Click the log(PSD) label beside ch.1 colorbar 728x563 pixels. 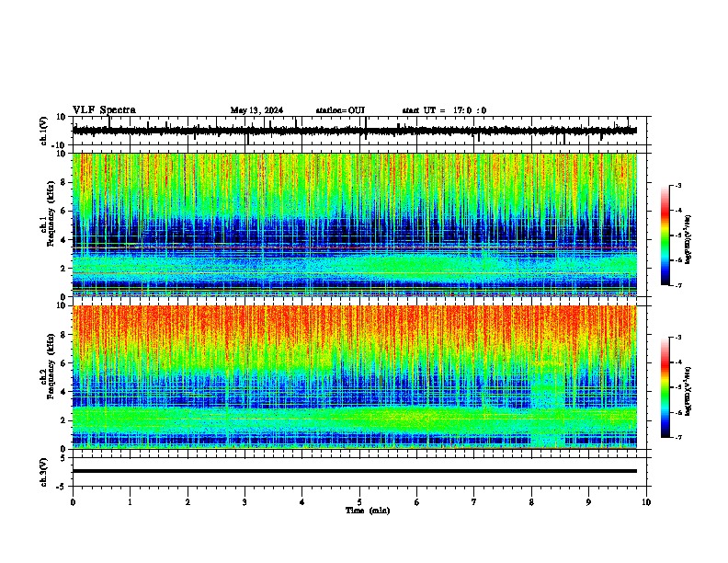click(688, 239)
